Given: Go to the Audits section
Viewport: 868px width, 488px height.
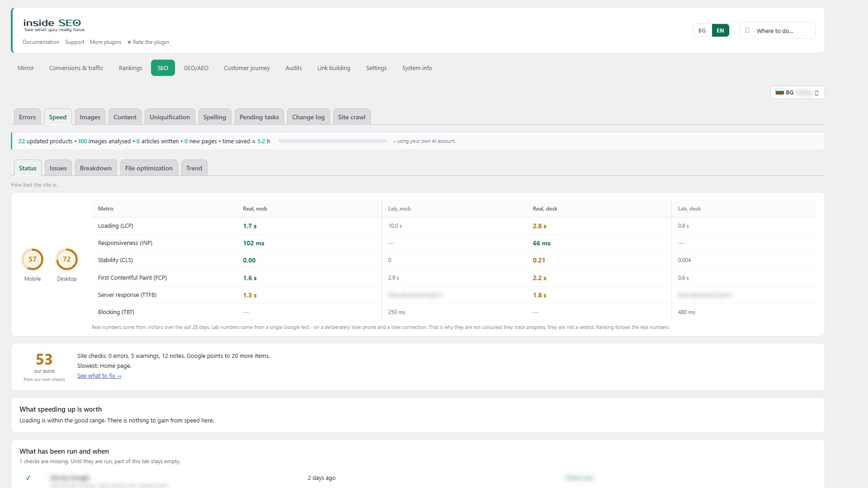Looking at the screenshot, I should 293,68.
